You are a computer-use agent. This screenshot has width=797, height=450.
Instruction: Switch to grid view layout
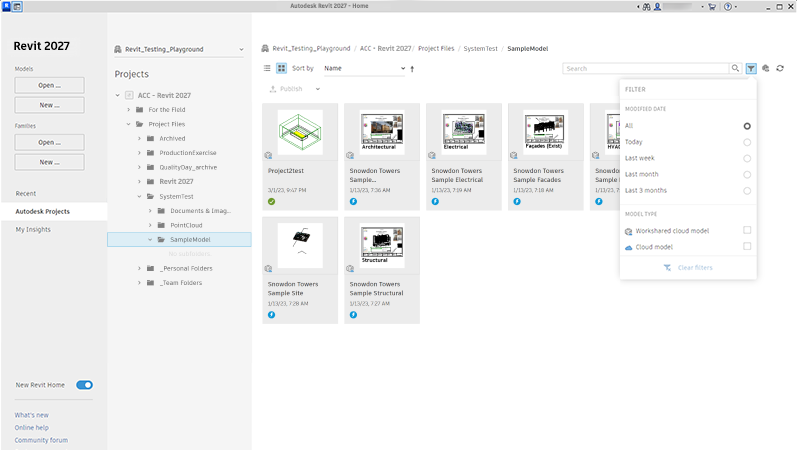pos(281,68)
